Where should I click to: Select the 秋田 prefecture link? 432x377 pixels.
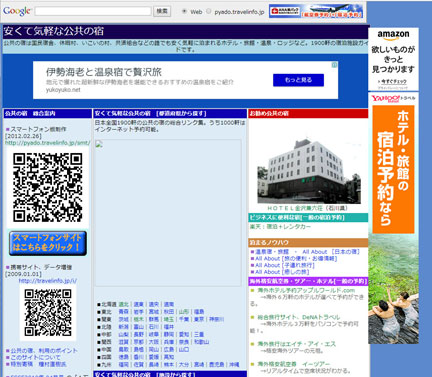click(x=169, y=312)
